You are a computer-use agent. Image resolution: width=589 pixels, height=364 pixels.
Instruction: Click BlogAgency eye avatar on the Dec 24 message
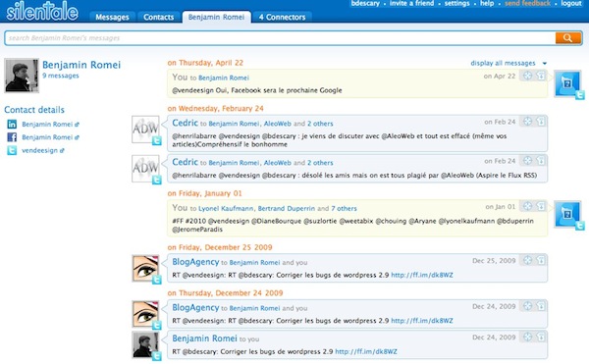(145, 314)
